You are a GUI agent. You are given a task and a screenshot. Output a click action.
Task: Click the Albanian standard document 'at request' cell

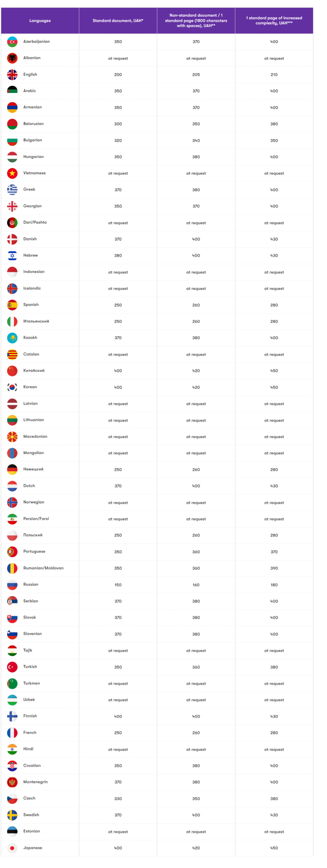pyautogui.click(x=118, y=58)
